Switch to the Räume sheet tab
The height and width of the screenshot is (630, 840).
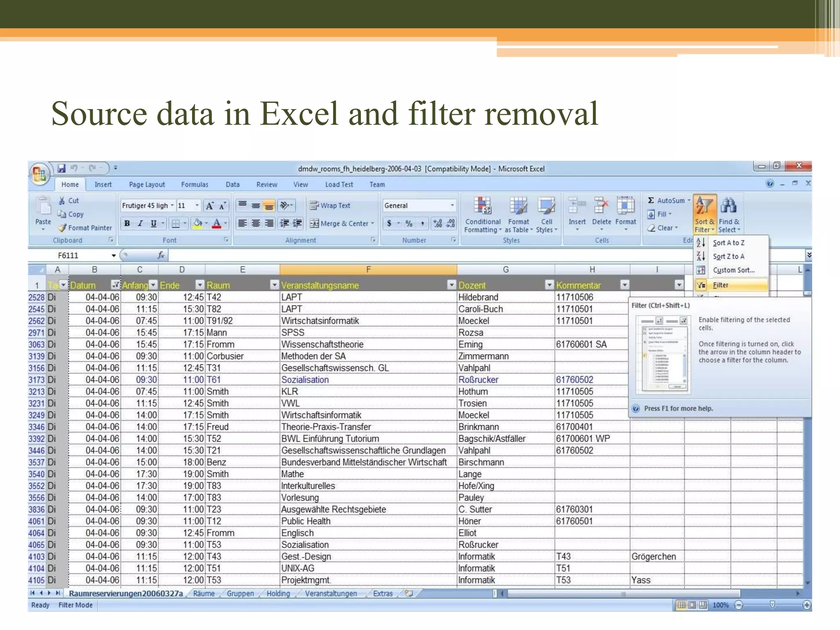point(204,593)
